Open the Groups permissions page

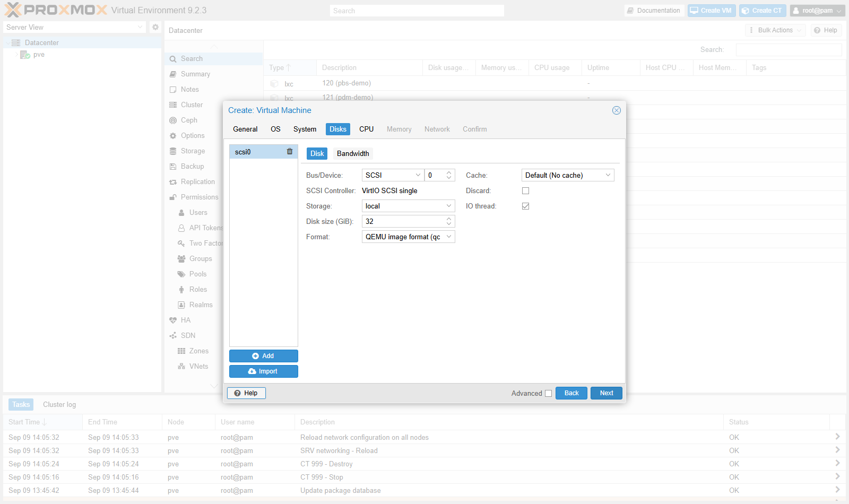tap(201, 259)
